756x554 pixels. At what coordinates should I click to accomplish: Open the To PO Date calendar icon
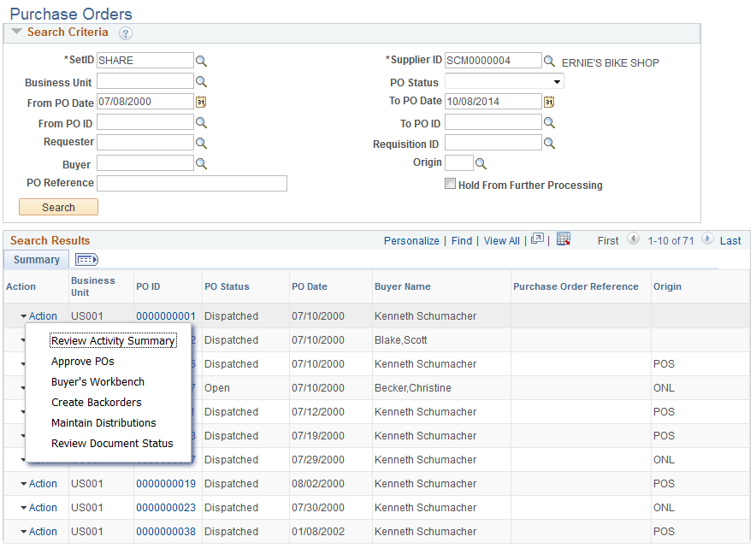tap(549, 101)
